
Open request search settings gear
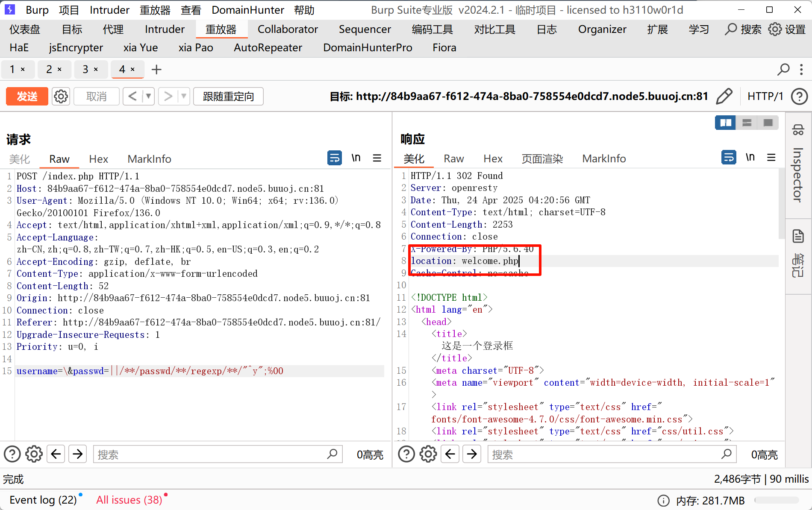coord(34,454)
